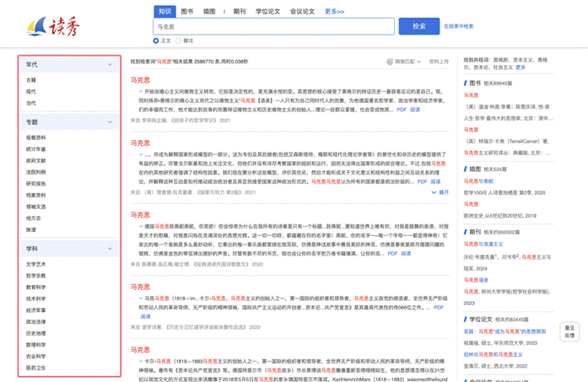Collapse the 专题 filter section

tap(110, 121)
